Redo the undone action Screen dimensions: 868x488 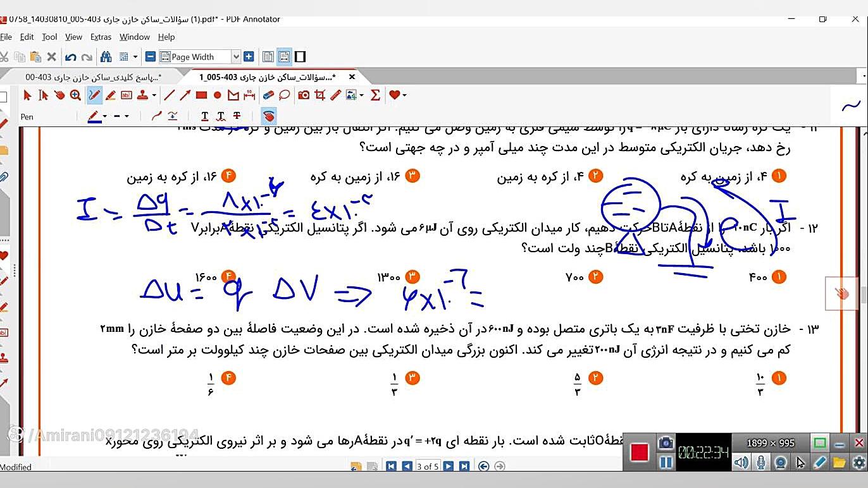tap(87, 57)
